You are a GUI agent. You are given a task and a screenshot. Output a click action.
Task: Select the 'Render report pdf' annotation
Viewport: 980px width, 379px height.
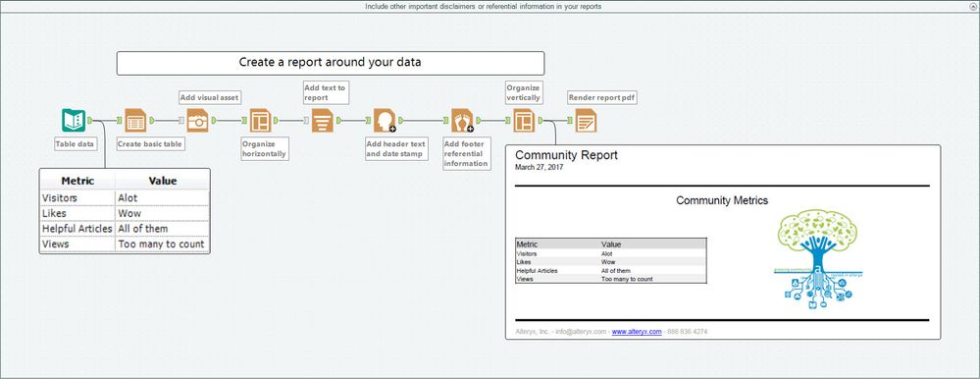602,97
